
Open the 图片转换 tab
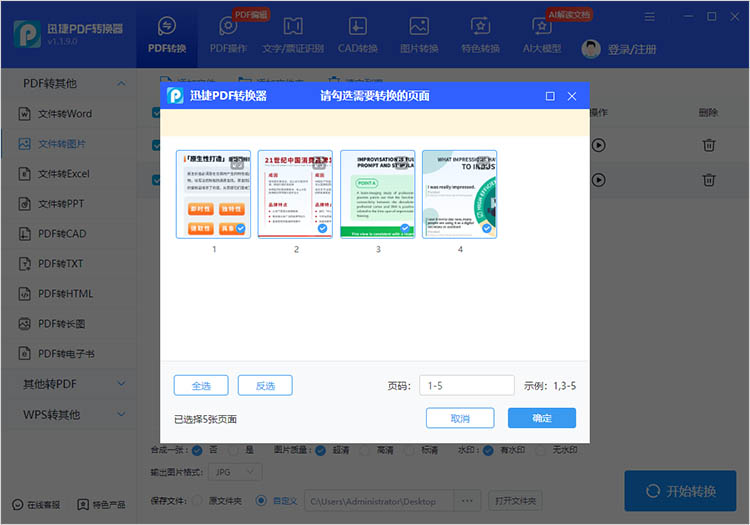(x=419, y=35)
